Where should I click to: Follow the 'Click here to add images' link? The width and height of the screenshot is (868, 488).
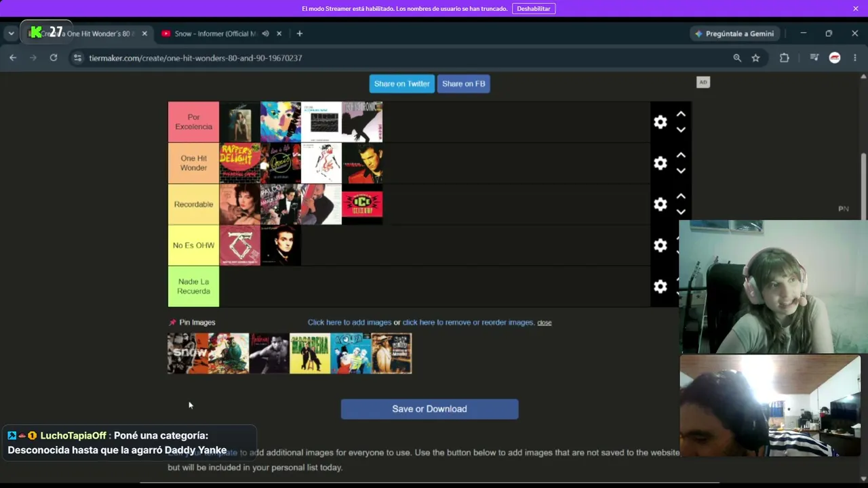(x=349, y=323)
